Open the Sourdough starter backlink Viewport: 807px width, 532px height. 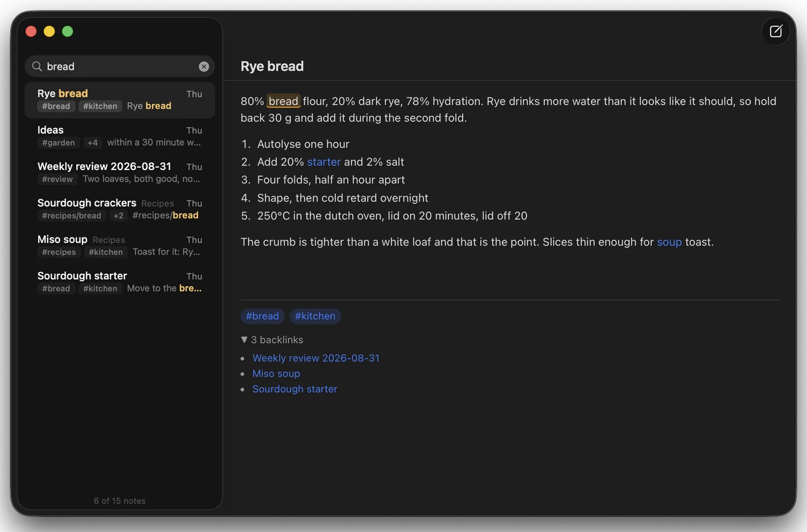tap(295, 389)
